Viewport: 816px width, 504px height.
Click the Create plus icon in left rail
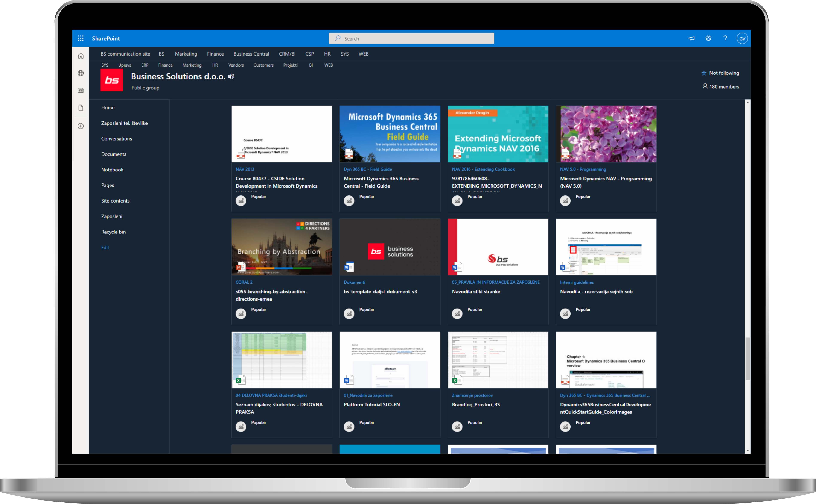point(81,126)
